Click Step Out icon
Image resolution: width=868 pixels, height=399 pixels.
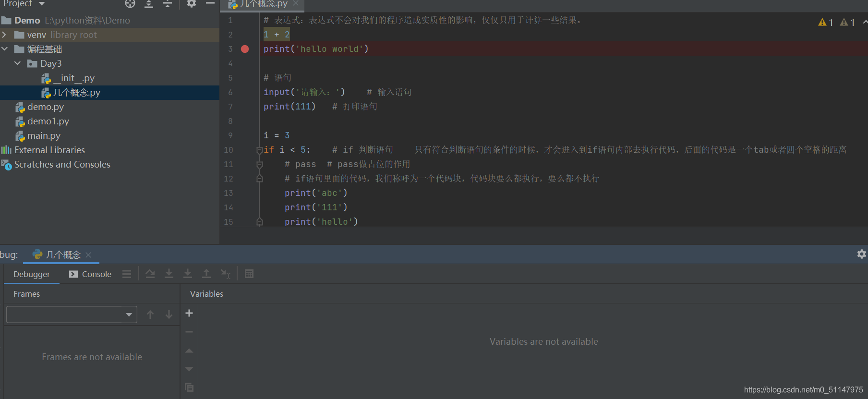206,274
